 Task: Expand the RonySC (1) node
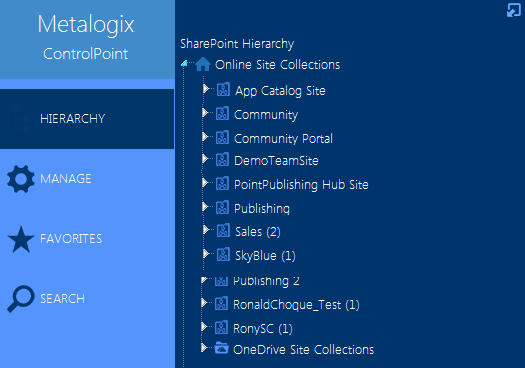[x=204, y=326]
